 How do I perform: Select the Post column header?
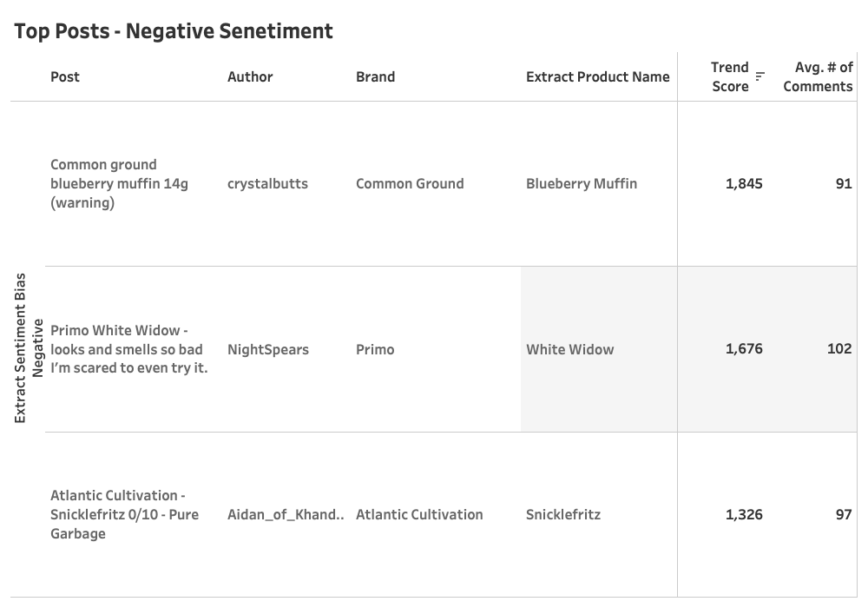[x=65, y=77]
